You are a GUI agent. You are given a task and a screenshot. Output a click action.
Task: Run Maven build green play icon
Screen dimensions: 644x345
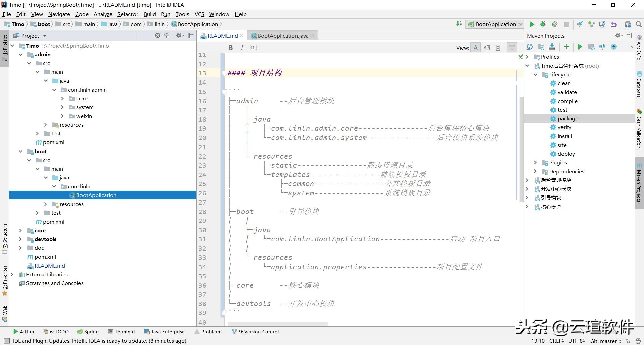(x=580, y=47)
